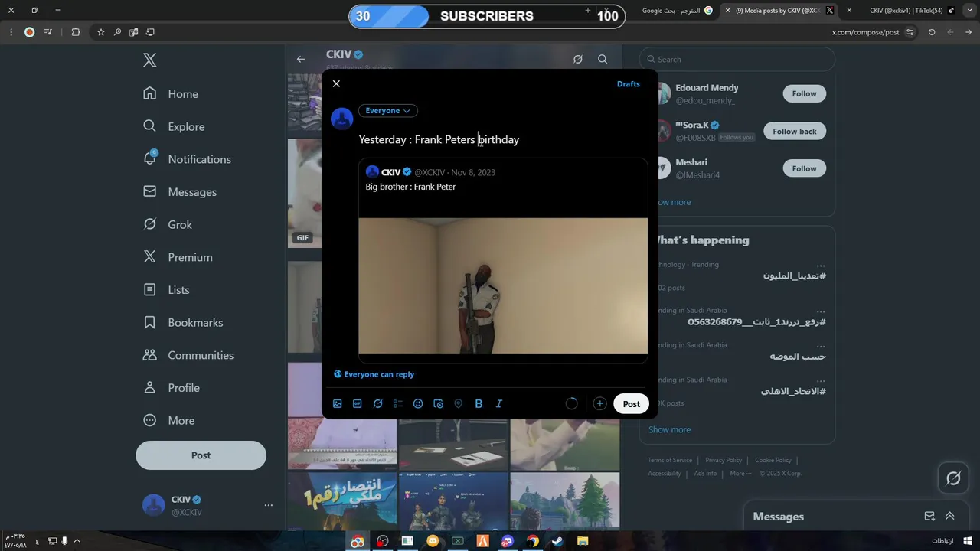
Task: Close the compose post dialog
Action: point(336,83)
